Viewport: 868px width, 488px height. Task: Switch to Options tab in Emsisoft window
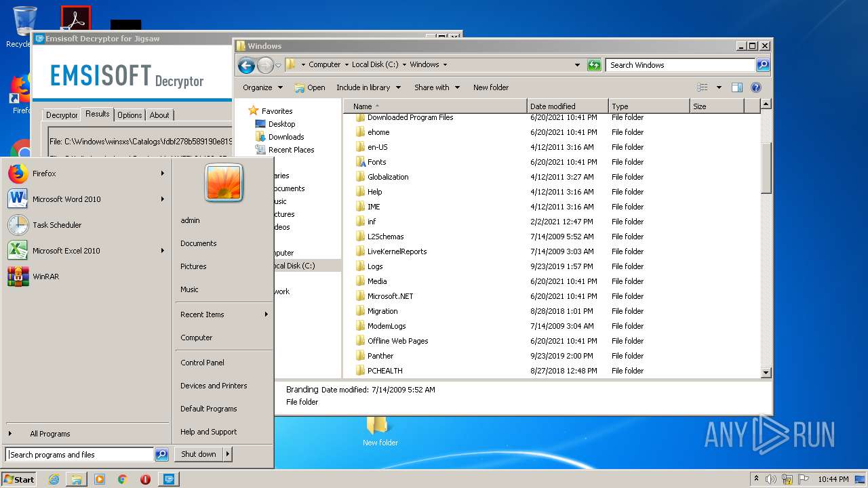[130, 115]
